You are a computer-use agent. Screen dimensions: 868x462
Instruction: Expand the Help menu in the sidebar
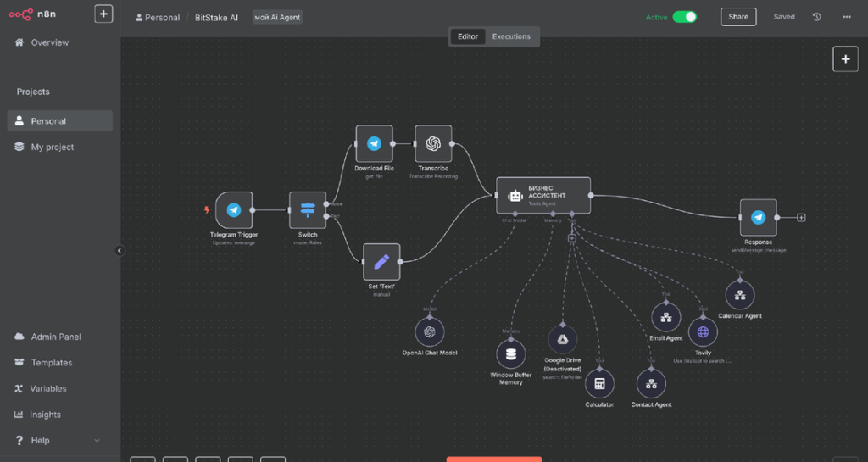(x=56, y=440)
